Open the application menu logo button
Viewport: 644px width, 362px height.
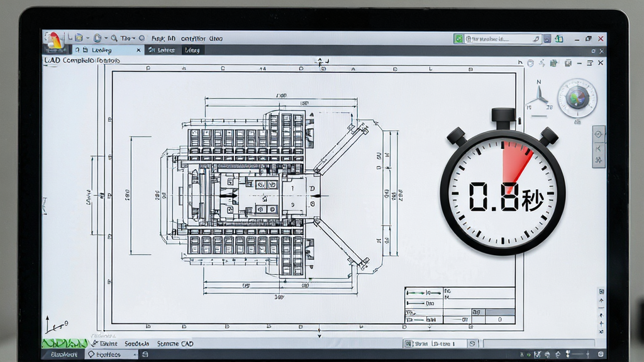[54, 41]
